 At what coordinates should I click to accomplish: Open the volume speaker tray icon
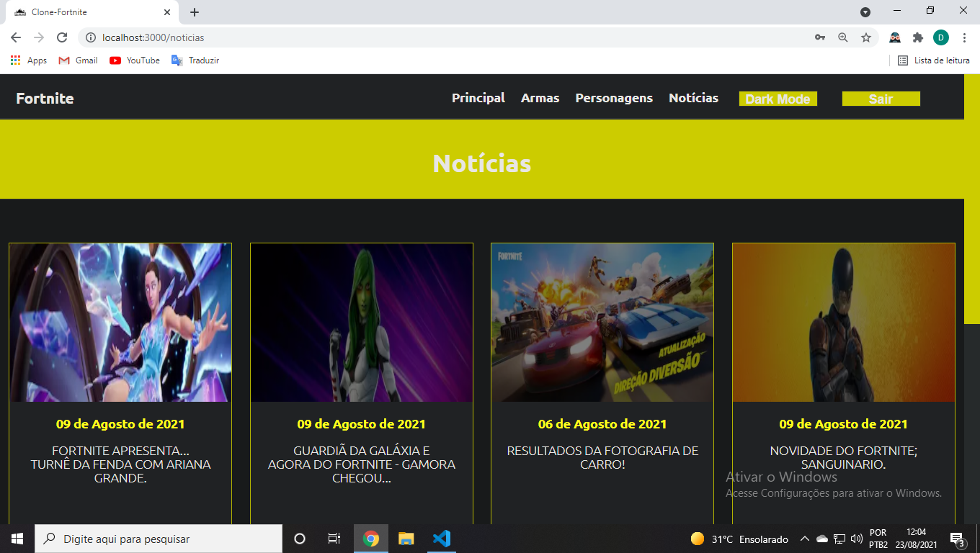point(857,539)
